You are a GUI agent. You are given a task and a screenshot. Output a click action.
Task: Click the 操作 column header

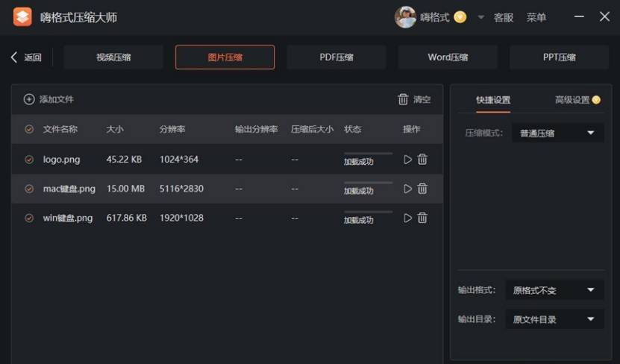click(x=411, y=129)
